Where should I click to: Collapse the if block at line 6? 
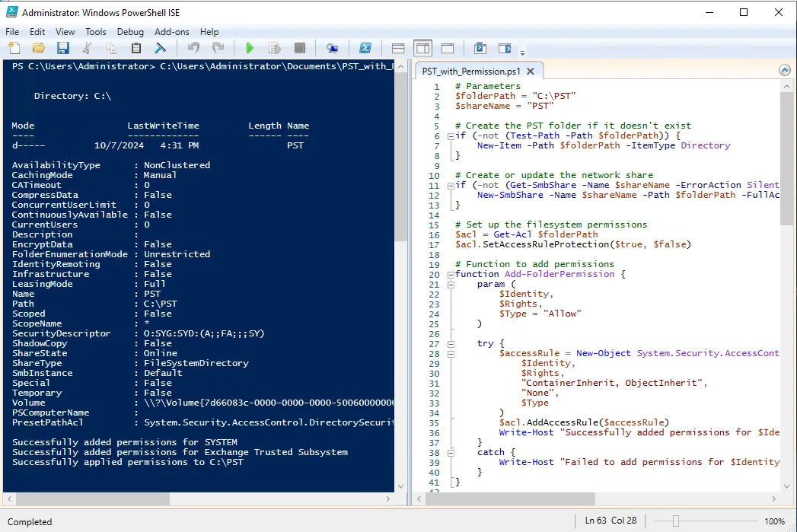[451, 135]
